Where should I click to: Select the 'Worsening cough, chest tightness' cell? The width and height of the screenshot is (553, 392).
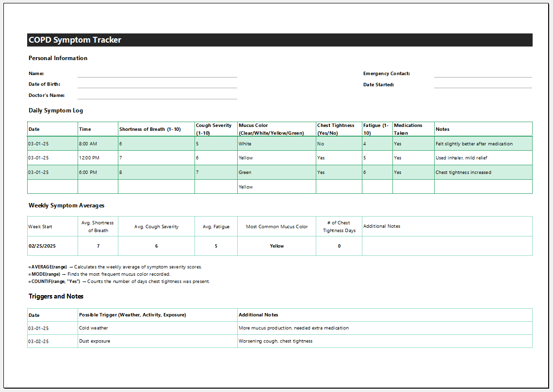pyautogui.click(x=385, y=341)
